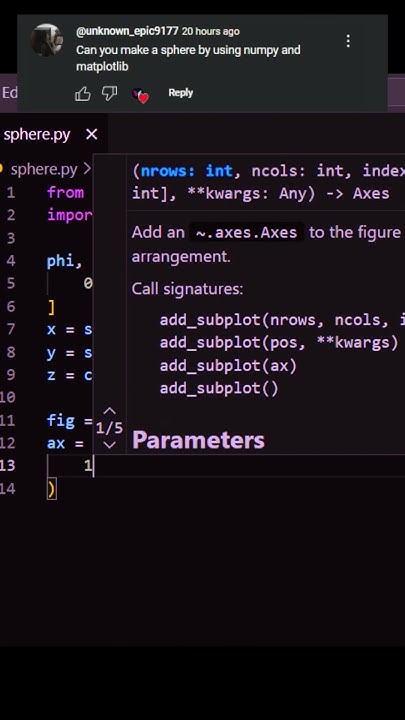Close the sphere.py editor tab
This screenshot has height=720, width=405.
92,135
